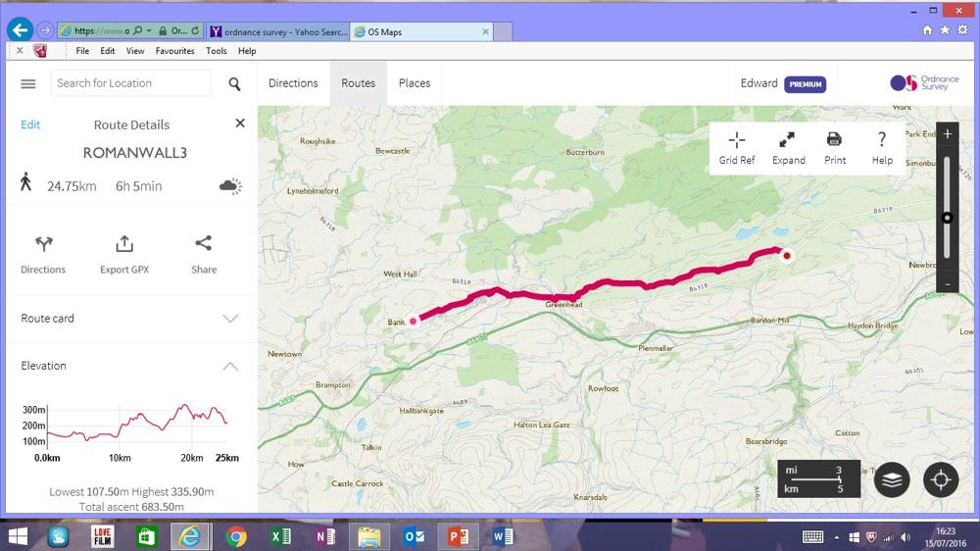Open the Grid Ref tool
This screenshot has height=551, width=980.
(737, 148)
